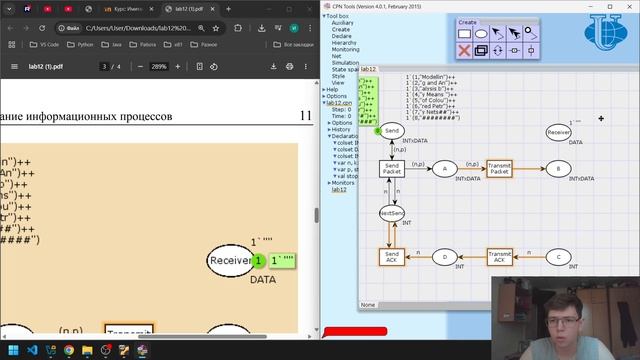Open the browser tab search dropdown
This screenshot has height=360, width=640.
[9, 9]
